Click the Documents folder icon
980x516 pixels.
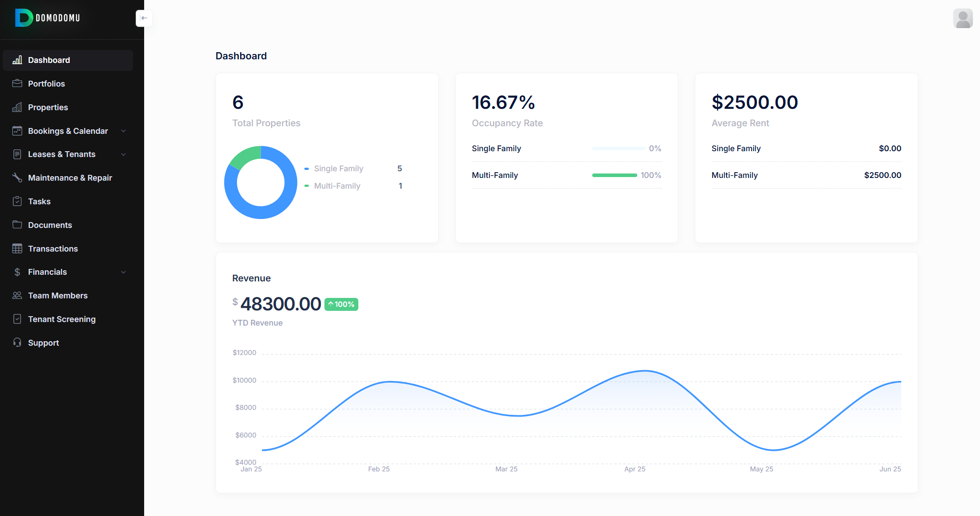point(17,225)
